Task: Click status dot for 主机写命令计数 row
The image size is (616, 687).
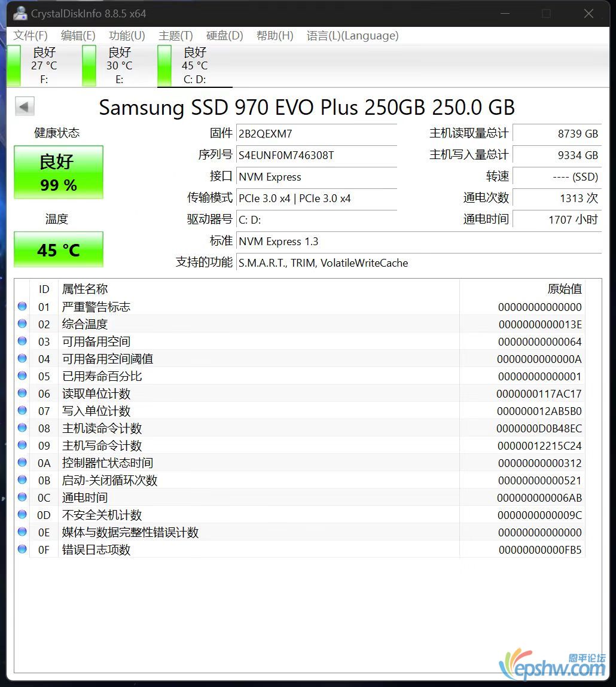Action: click(22, 445)
